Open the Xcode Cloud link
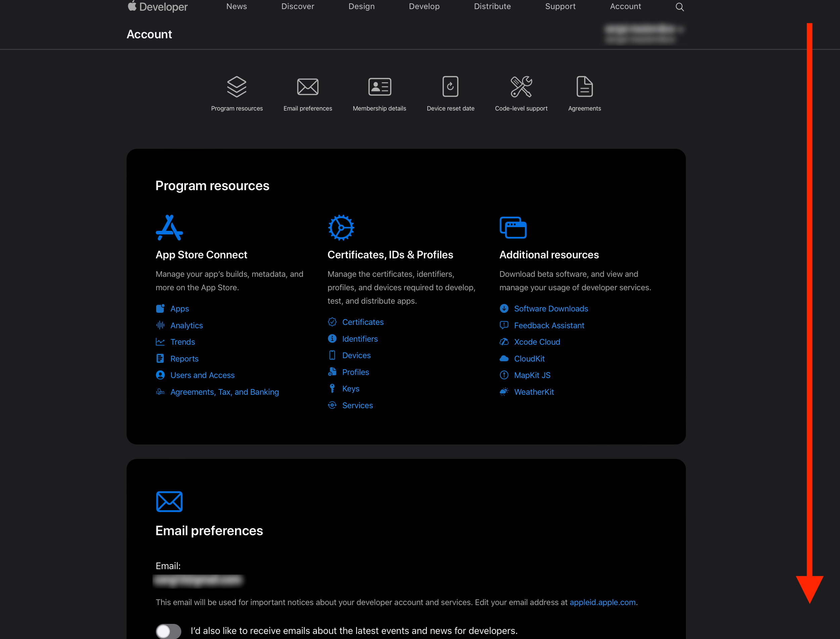The width and height of the screenshot is (840, 639). (x=537, y=342)
